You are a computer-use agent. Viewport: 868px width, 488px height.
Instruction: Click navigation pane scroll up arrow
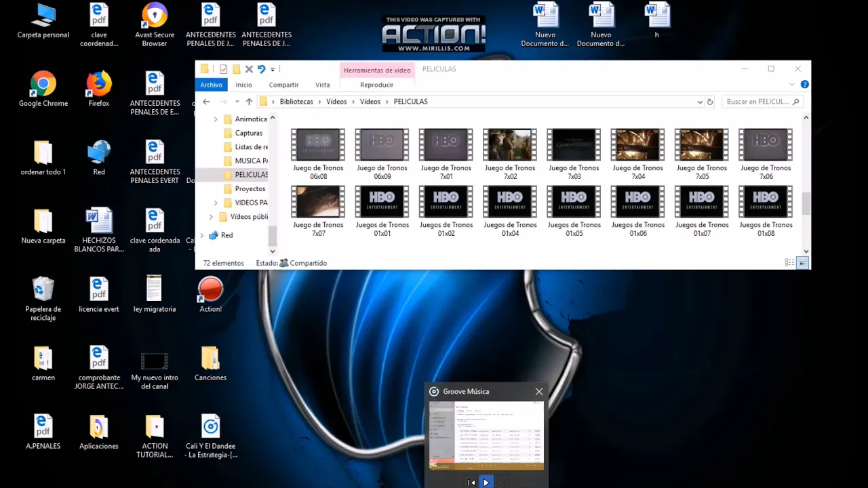(273, 118)
